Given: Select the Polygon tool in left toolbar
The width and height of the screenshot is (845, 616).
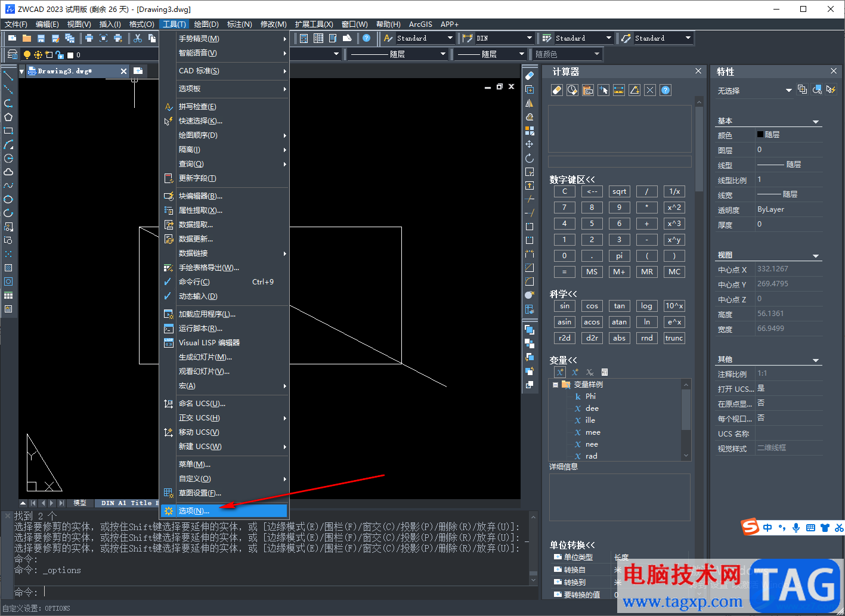Looking at the screenshot, I should click(x=8, y=117).
